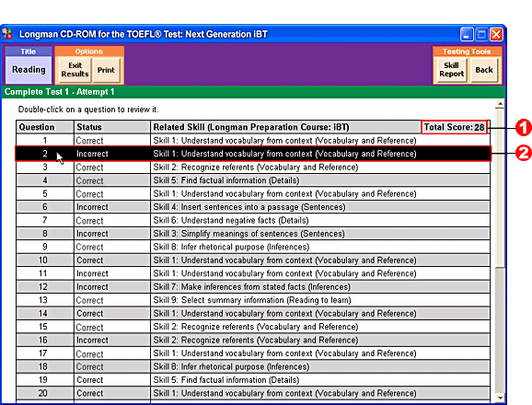Click the vertical scrollbar thumb
Viewport: 532px width, 405px height.
pyautogui.click(x=500, y=189)
